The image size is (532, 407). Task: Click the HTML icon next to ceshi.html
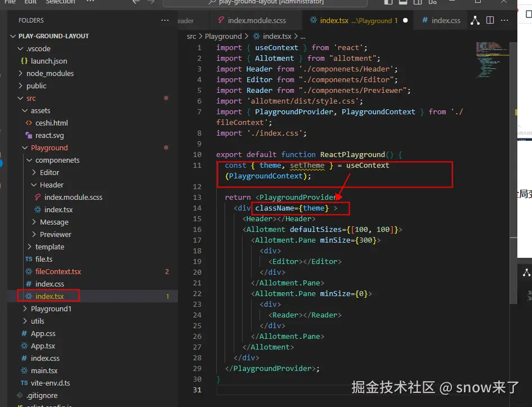29,123
